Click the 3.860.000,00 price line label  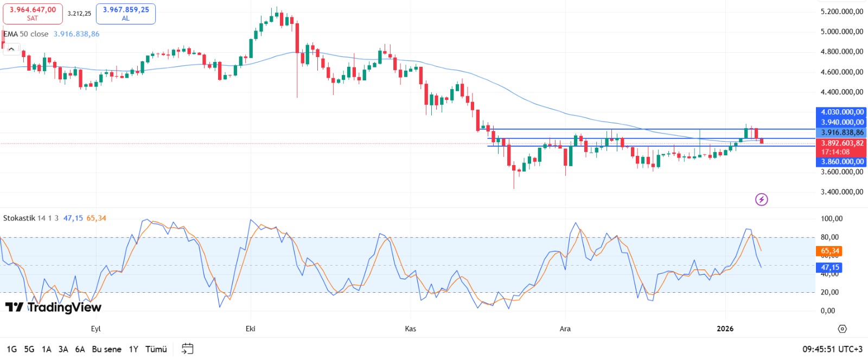pyautogui.click(x=842, y=161)
